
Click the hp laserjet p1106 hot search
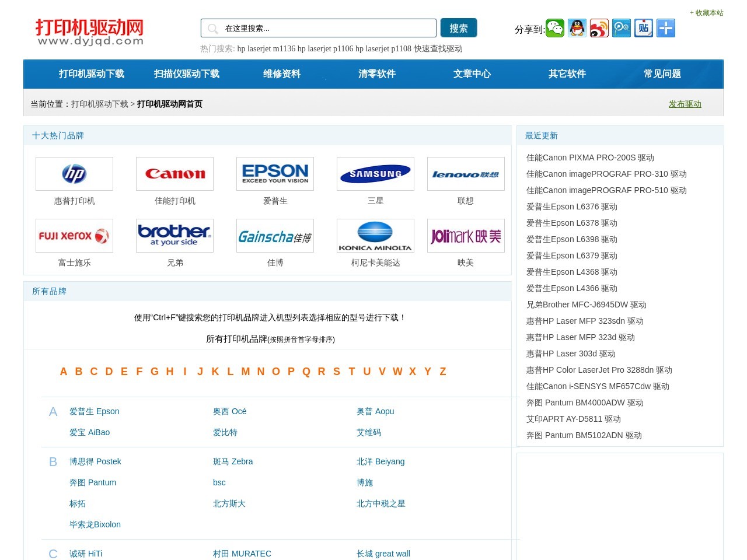(x=326, y=48)
